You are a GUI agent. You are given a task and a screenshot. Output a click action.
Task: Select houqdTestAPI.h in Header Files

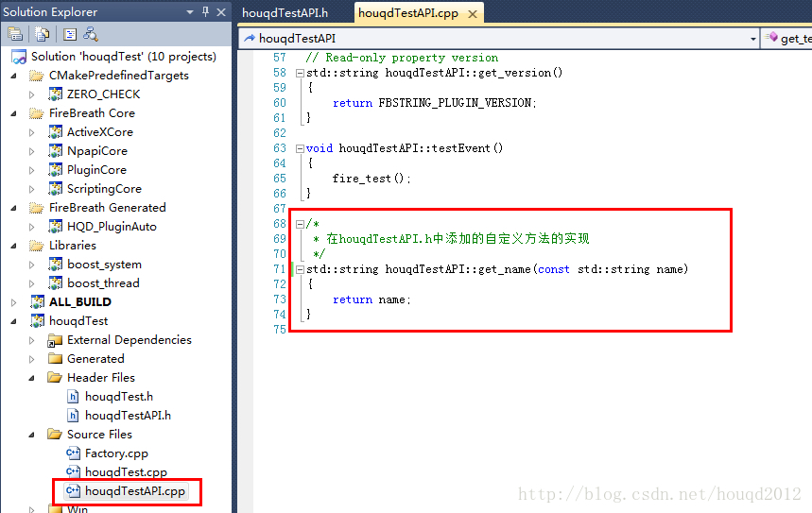(x=128, y=416)
